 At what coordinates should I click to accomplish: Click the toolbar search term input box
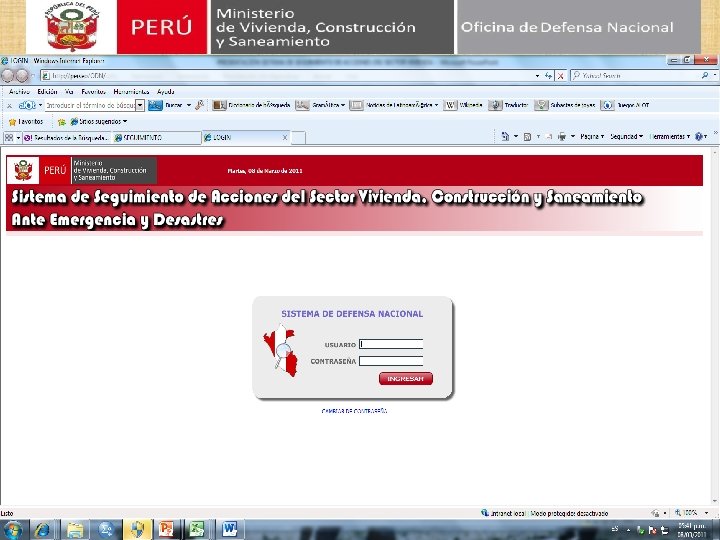point(90,106)
